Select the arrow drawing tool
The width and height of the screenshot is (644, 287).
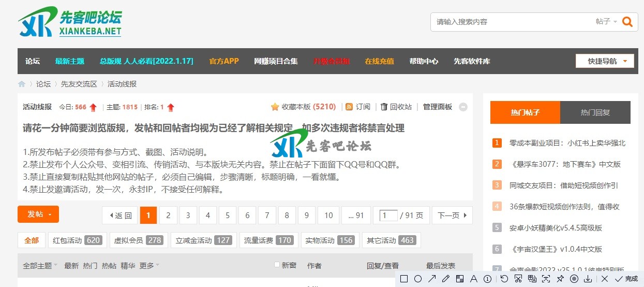pyautogui.click(x=431, y=279)
